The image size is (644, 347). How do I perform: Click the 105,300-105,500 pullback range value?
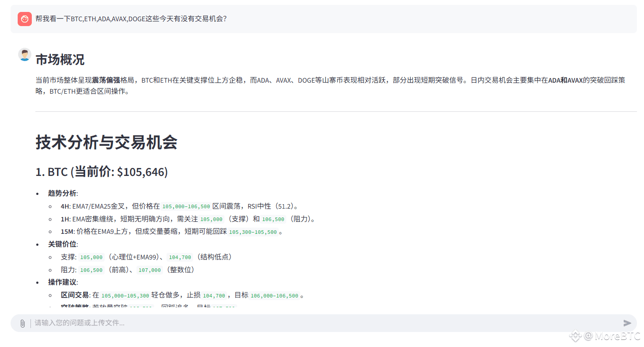tap(253, 232)
